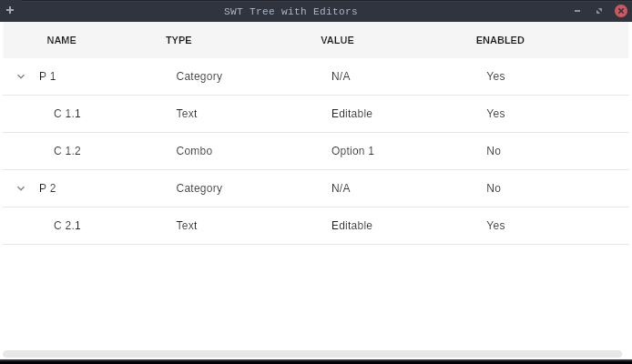Edit the Editable value of C 2.1

tap(352, 226)
